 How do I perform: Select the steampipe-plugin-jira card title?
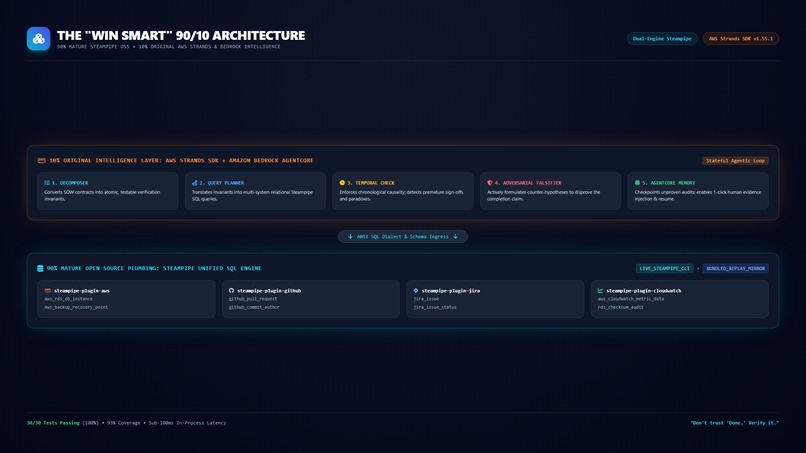(451, 291)
